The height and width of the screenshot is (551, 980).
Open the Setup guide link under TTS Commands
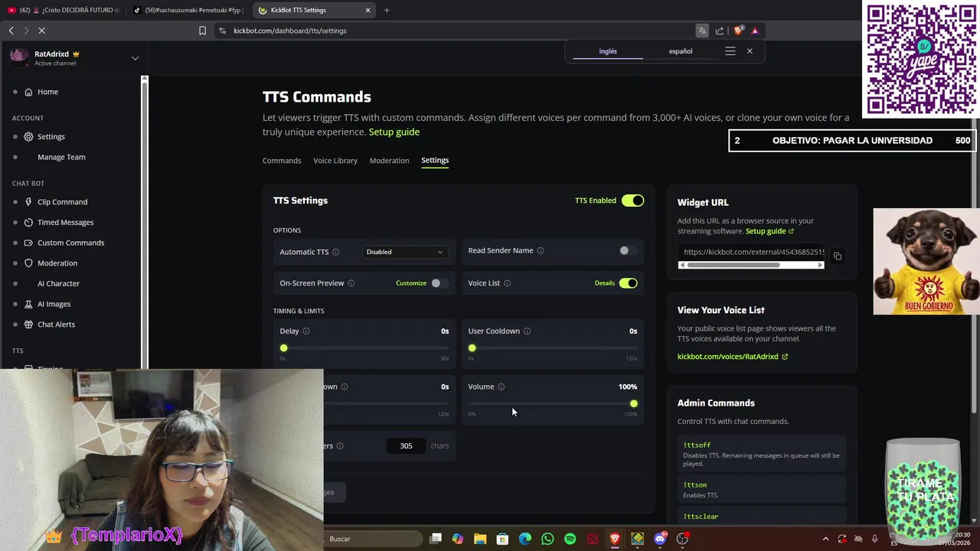point(394,132)
